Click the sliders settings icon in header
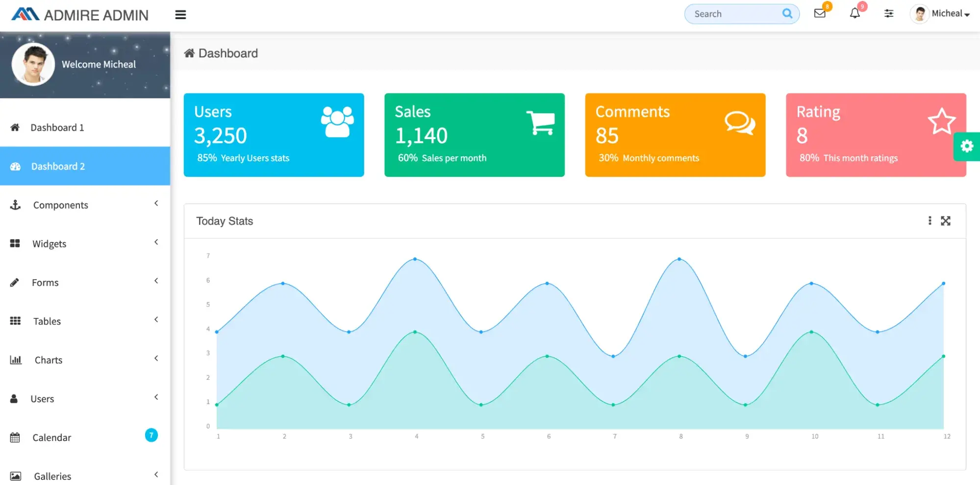Viewport: 980px width, 485px height. (888, 14)
